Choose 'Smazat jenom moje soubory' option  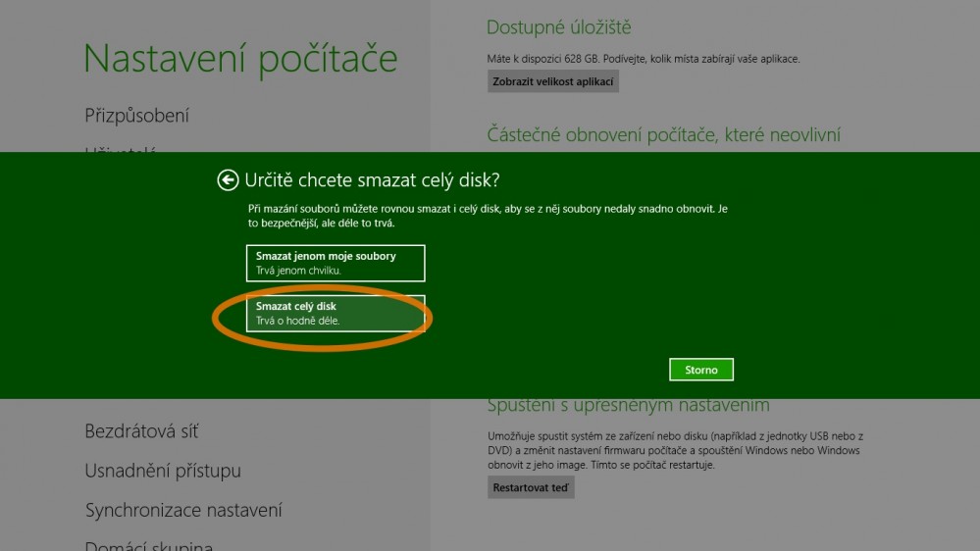[x=335, y=263]
